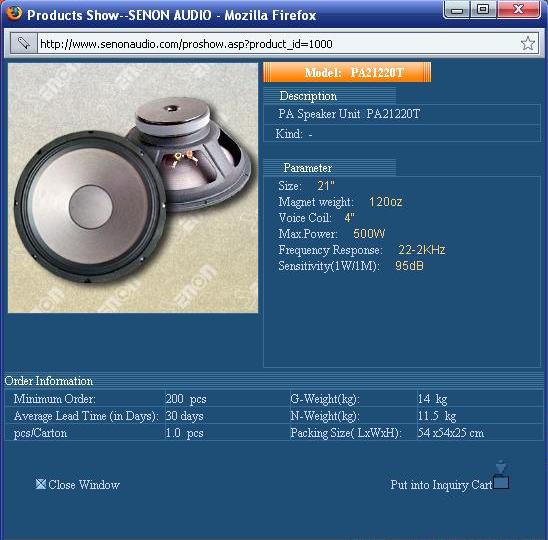The image size is (548, 540).
Task: Click the Parameter section header
Action: click(x=308, y=168)
